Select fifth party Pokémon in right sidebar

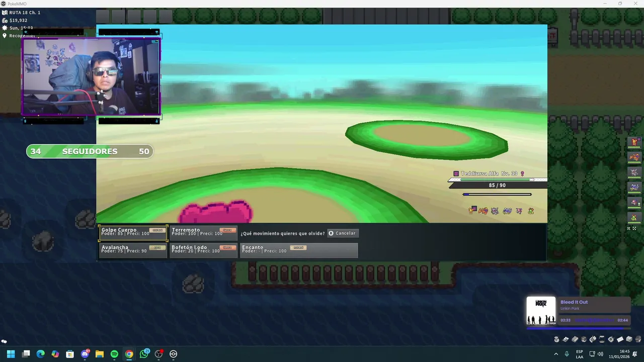click(x=634, y=203)
